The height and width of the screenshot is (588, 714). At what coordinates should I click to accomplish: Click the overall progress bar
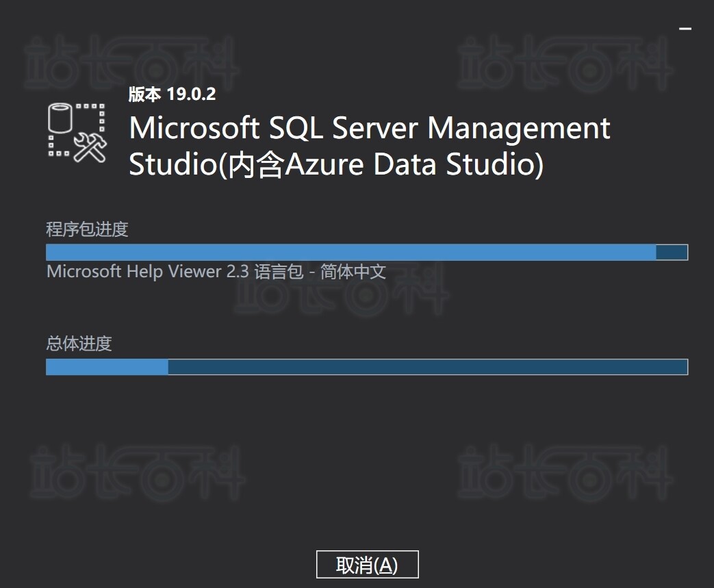[367, 367]
